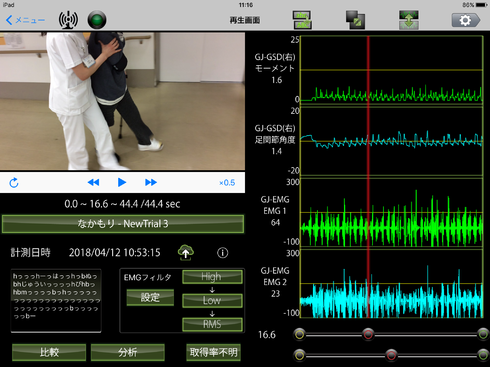This screenshot has width=490, height=367.
Task: Click the lower slider's red middle knob
Action: pos(391,355)
